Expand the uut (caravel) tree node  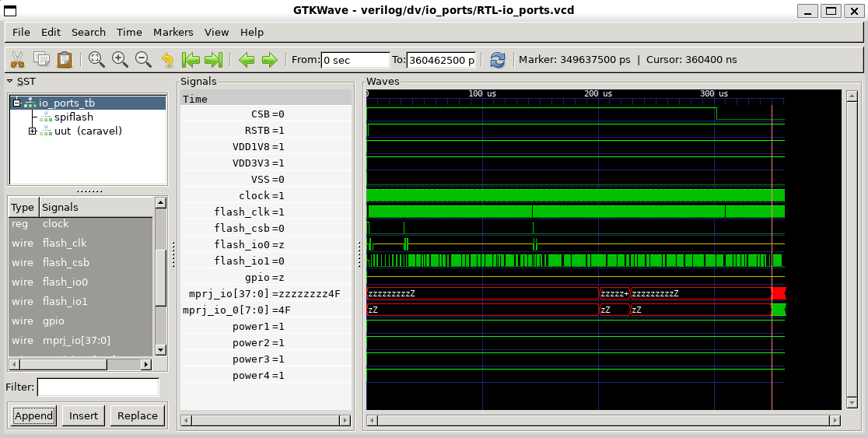pyautogui.click(x=32, y=131)
